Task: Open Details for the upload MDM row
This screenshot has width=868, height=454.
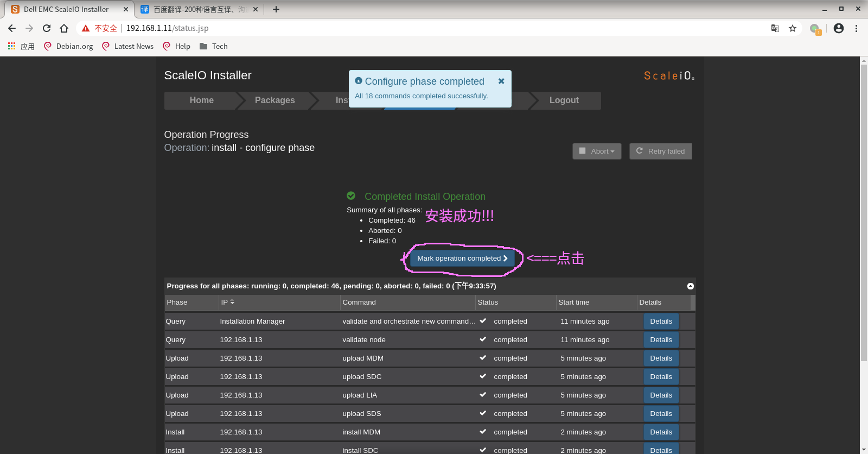Action: click(x=661, y=358)
